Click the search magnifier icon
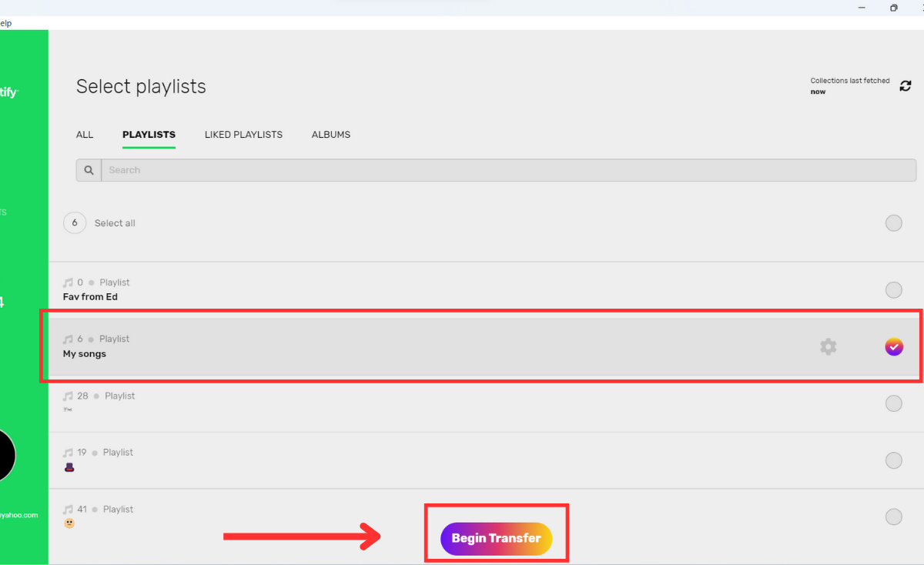Viewport: 924px width, 565px height. pyautogui.click(x=89, y=170)
